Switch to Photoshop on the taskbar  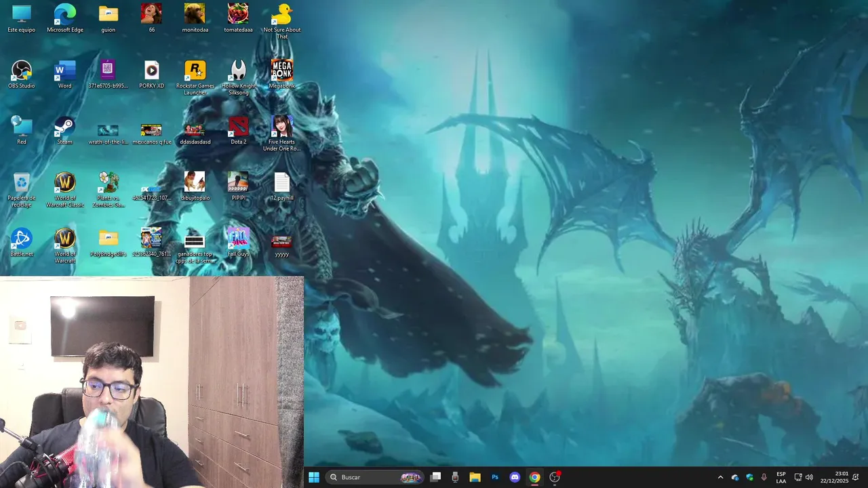[x=495, y=477]
